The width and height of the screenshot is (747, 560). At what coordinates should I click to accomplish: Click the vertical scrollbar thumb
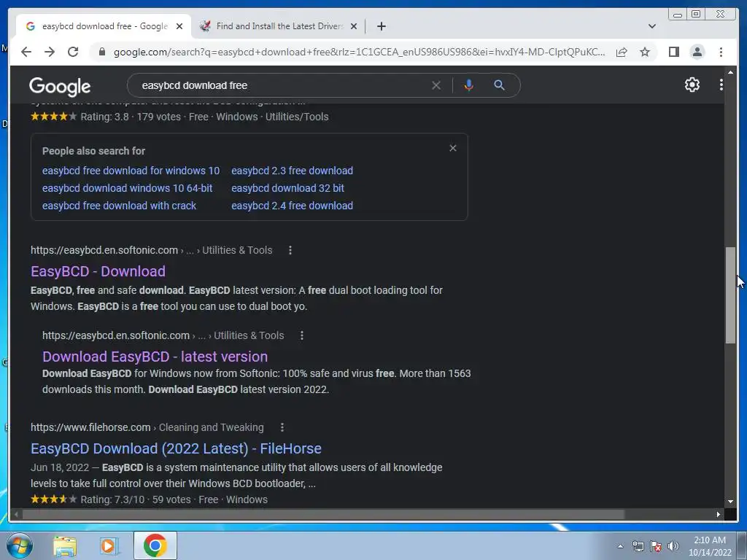[730, 295]
